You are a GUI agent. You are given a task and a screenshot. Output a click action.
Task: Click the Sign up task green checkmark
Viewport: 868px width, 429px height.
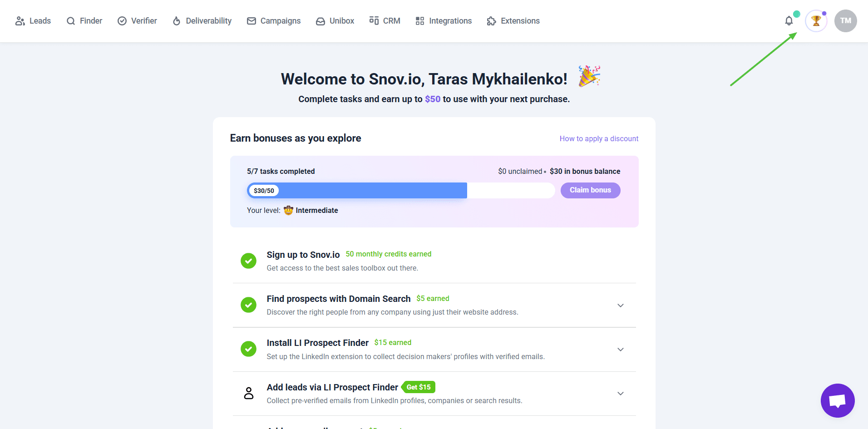point(248,261)
